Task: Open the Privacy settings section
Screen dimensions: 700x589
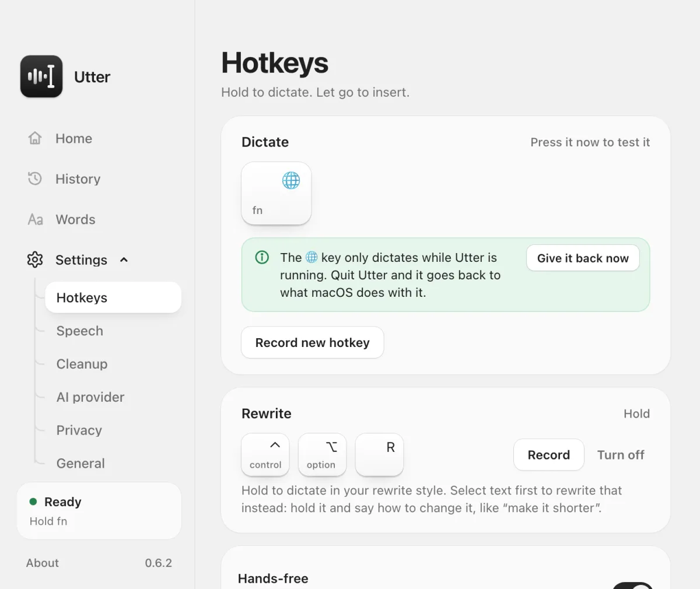Action: tap(79, 430)
